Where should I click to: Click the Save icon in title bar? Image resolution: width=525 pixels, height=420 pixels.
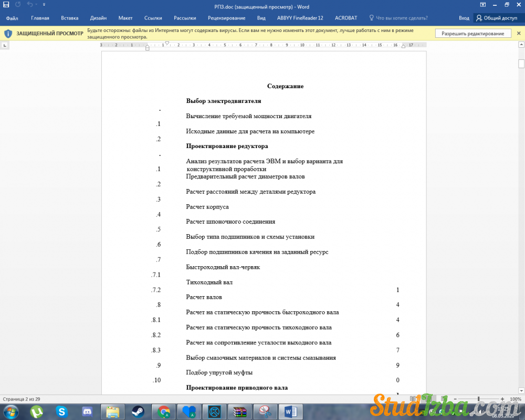[x=6, y=5]
